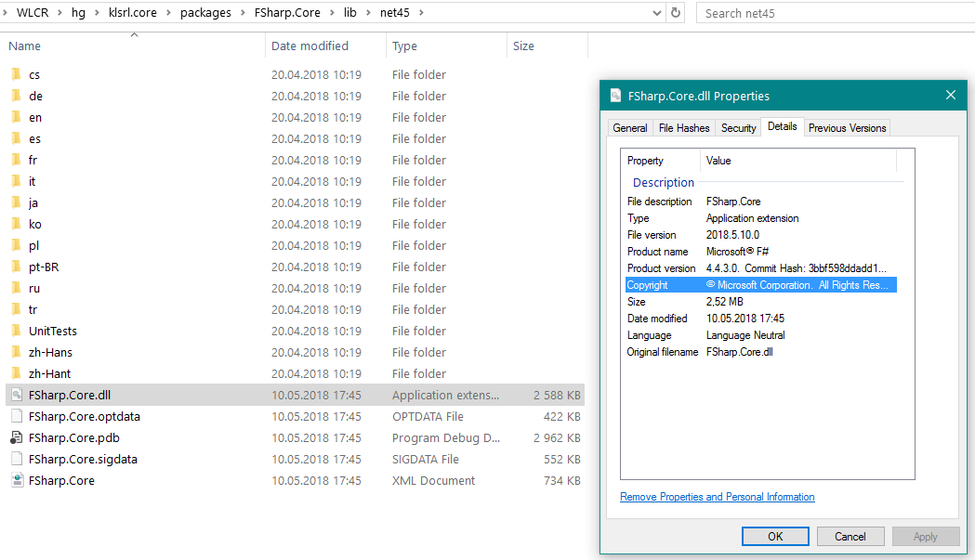Select the Original filename row

(761, 352)
